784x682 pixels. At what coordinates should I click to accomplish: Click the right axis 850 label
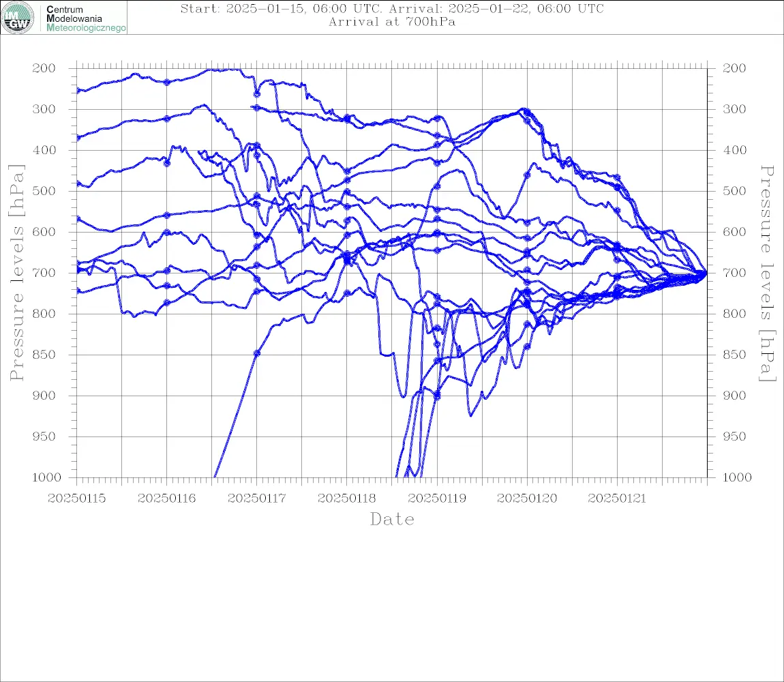click(x=734, y=355)
